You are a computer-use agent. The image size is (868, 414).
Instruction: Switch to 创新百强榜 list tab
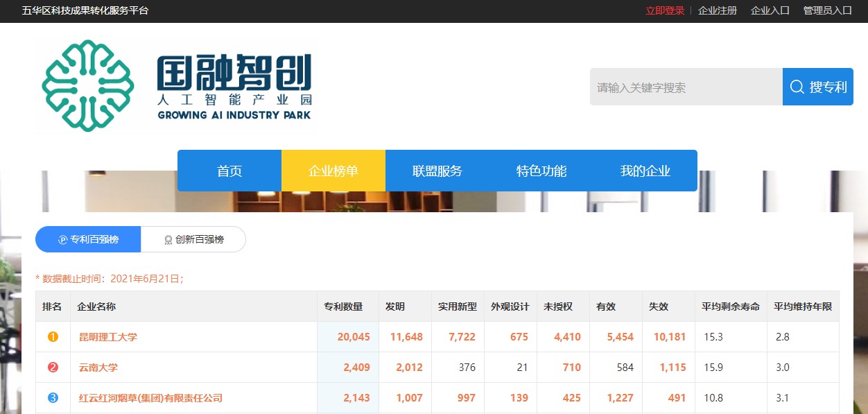tap(193, 239)
